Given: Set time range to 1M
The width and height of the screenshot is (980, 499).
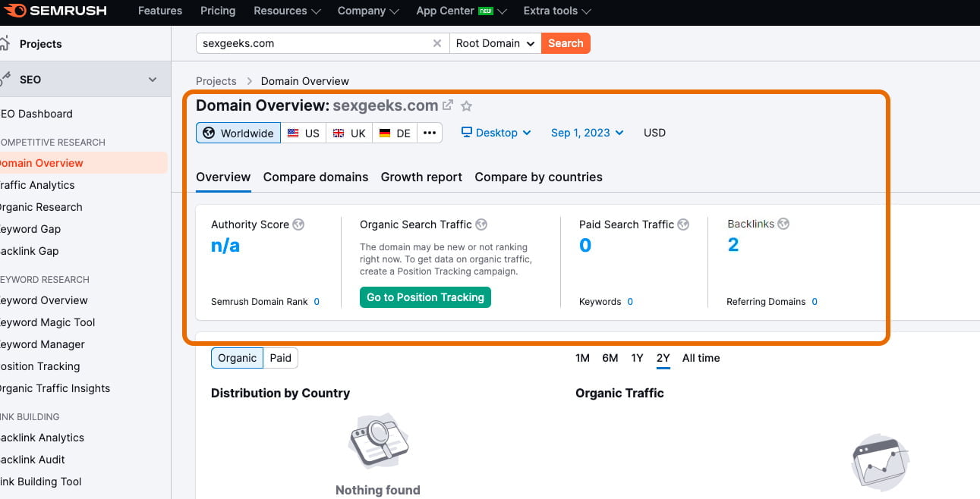Looking at the screenshot, I should click(x=582, y=358).
